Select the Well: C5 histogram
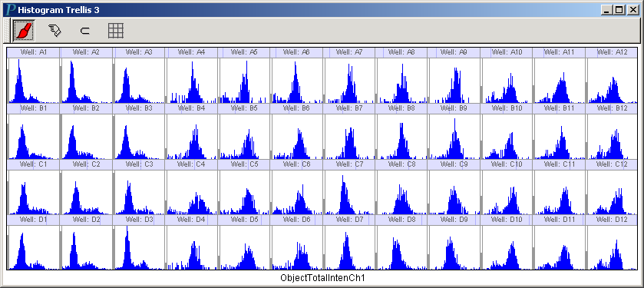This screenshot has height=288, width=644. click(x=244, y=192)
